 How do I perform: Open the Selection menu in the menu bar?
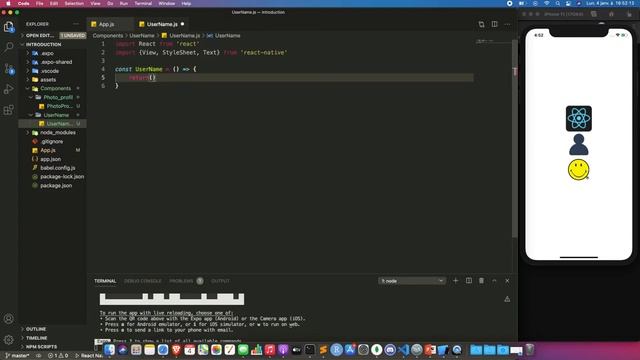(x=74, y=3)
